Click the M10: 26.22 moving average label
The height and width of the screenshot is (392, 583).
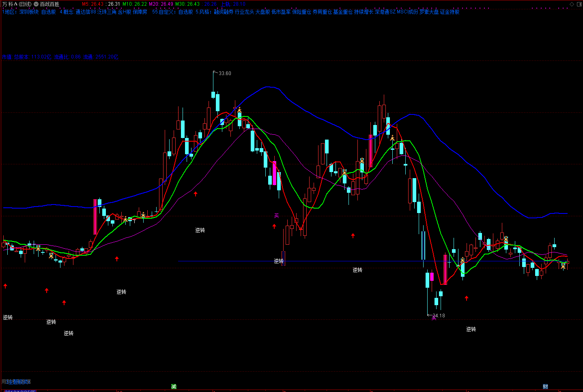[135, 4]
